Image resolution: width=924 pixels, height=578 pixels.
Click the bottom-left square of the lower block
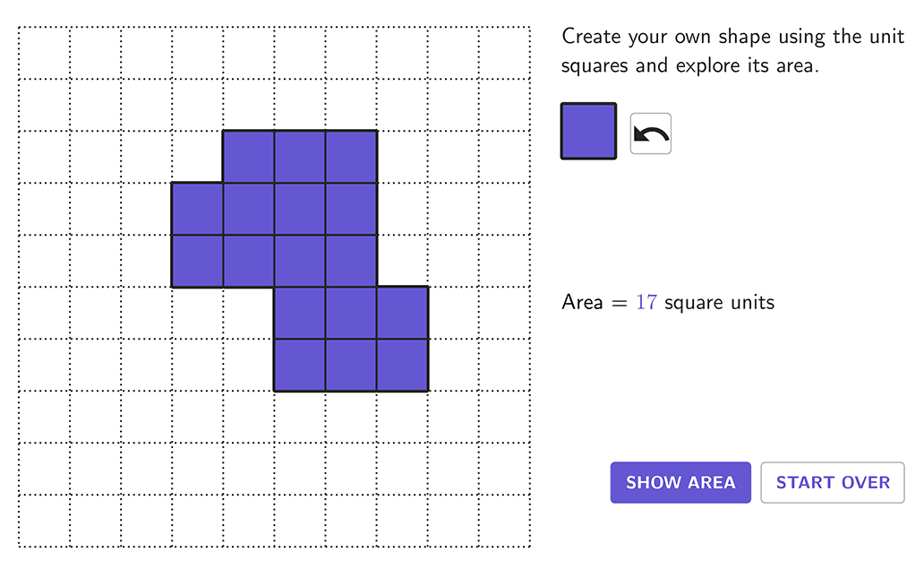click(300, 365)
